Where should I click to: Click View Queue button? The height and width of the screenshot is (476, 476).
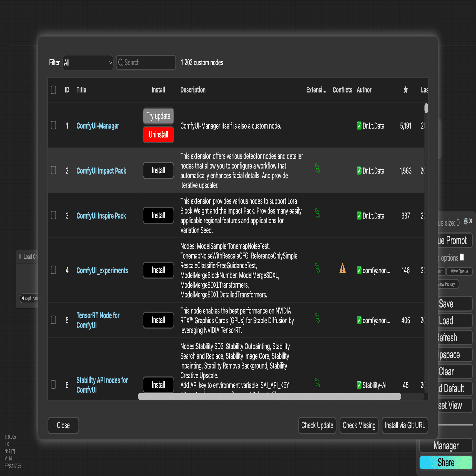459,271
